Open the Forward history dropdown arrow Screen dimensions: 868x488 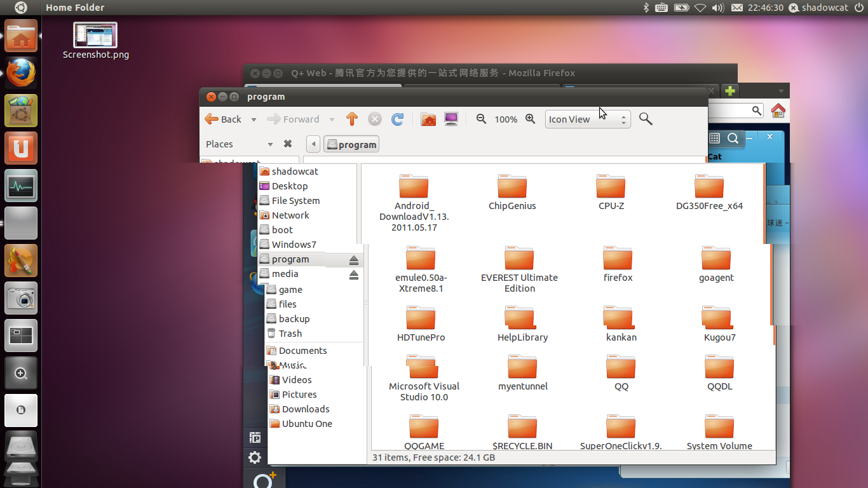[x=332, y=119]
